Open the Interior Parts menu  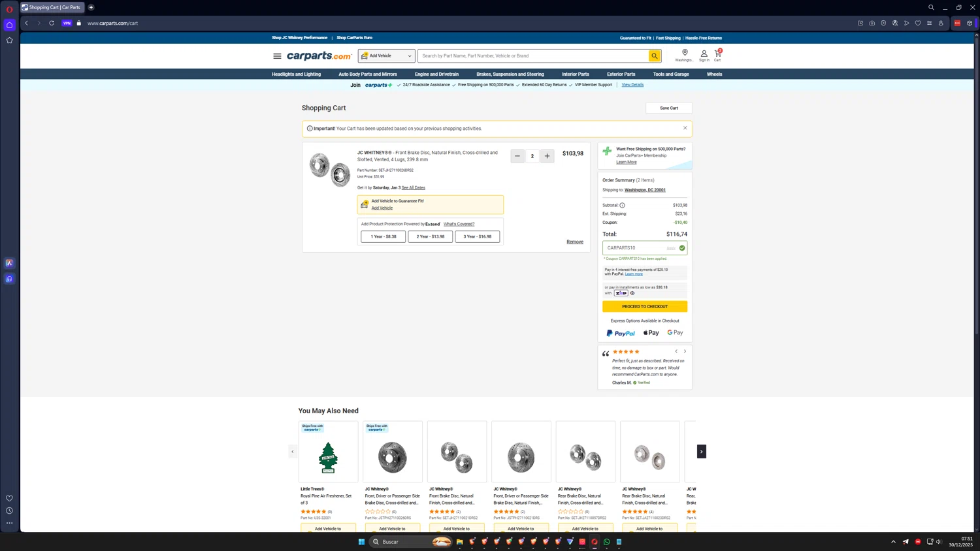[x=576, y=74]
